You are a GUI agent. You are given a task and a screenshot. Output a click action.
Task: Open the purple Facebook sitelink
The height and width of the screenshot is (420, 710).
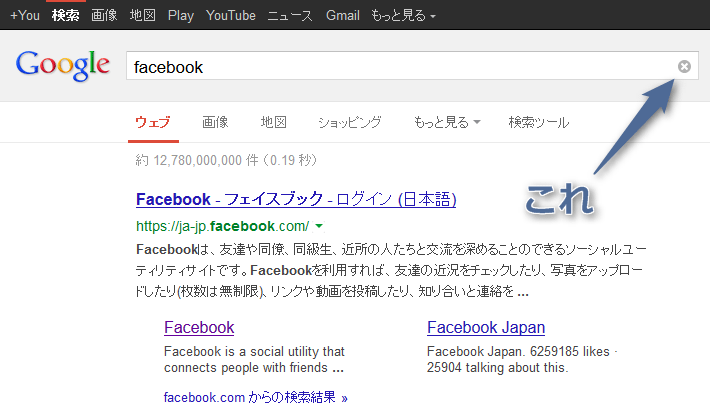(x=199, y=327)
